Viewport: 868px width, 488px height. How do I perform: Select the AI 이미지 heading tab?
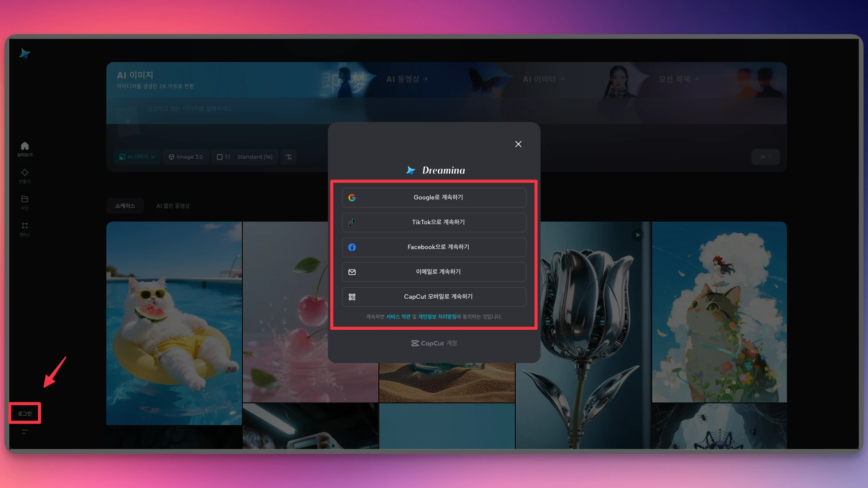click(x=135, y=75)
